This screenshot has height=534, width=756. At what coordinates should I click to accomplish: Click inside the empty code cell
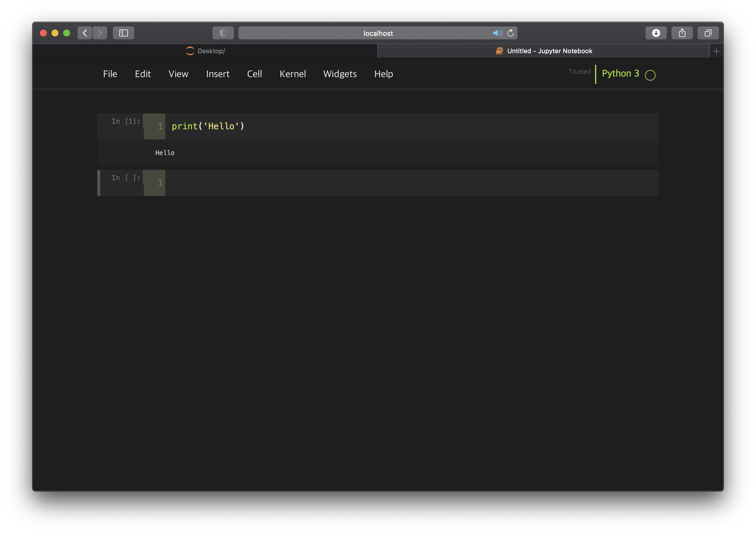click(395, 183)
